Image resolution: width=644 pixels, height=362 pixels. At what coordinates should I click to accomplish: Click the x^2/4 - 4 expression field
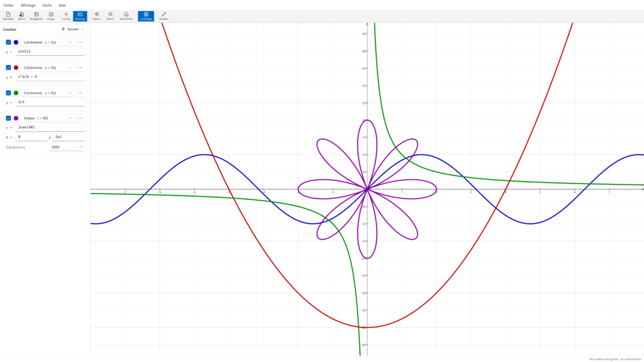[50, 77]
